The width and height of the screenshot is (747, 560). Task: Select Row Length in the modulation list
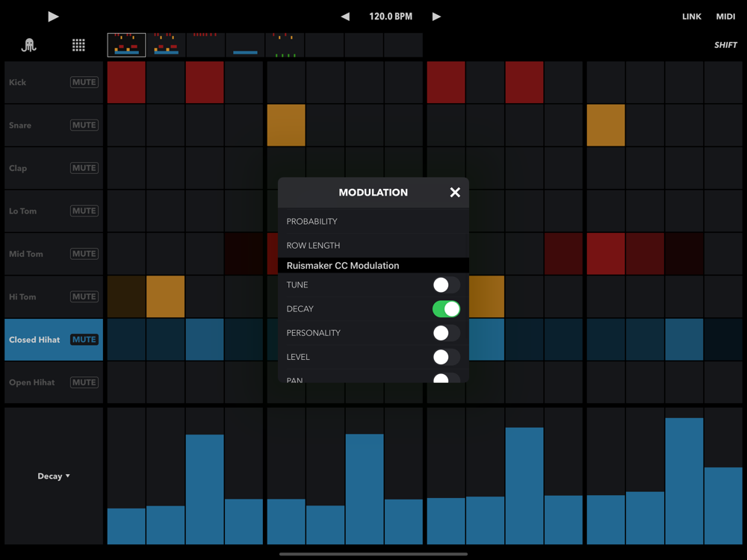pyautogui.click(x=314, y=246)
